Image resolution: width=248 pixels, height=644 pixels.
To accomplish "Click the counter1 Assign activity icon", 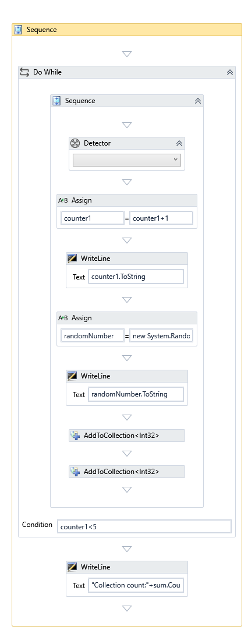I will [x=63, y=200].
